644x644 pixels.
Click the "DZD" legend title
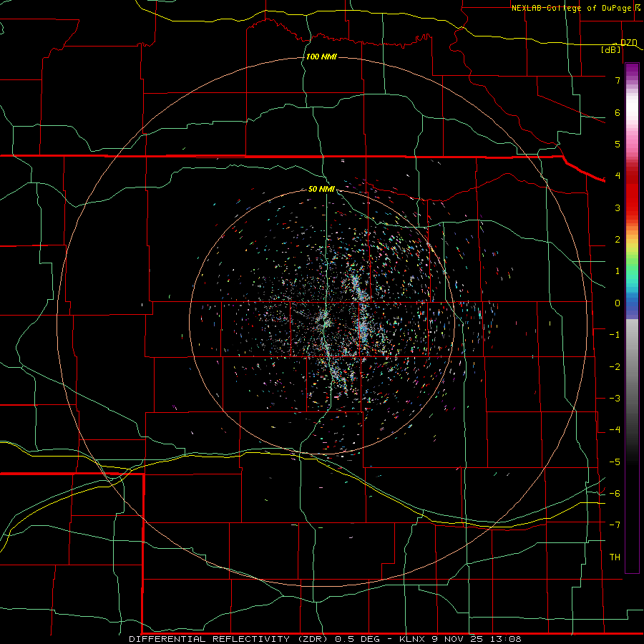(629, 43)
